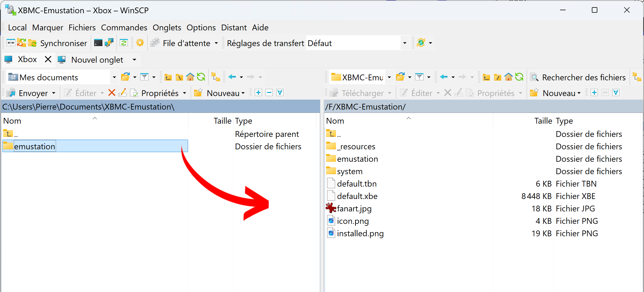
Task: Launch PuTTY session icon in toolbar
Action: [109, 43]
